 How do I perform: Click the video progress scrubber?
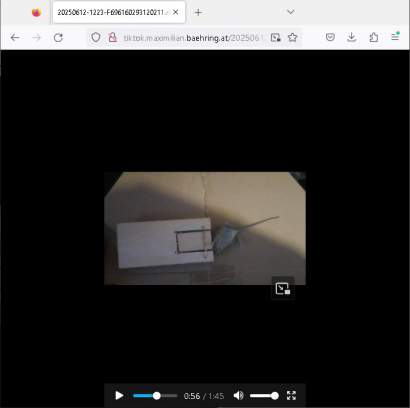pos(155,396)
